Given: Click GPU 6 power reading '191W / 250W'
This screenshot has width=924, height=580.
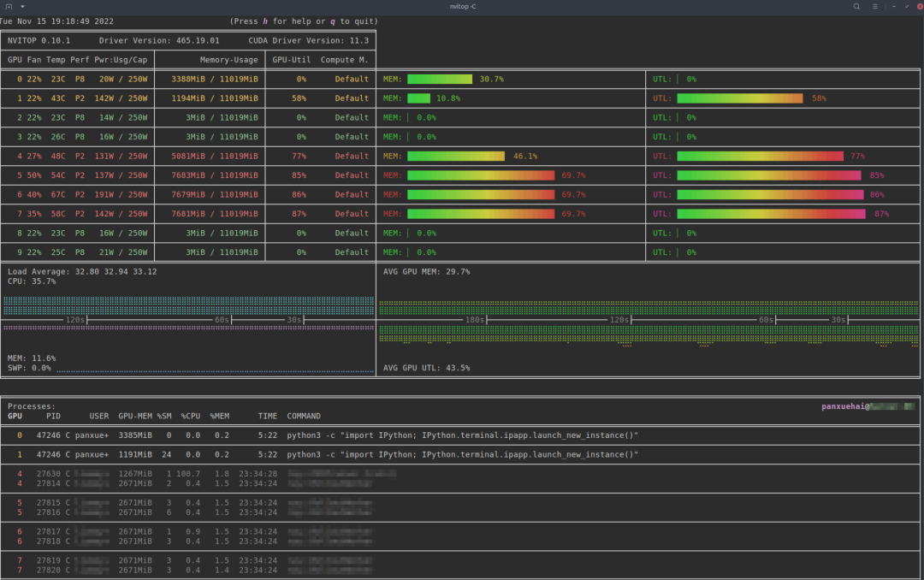Looking at the screenshot, I should 121,194.
